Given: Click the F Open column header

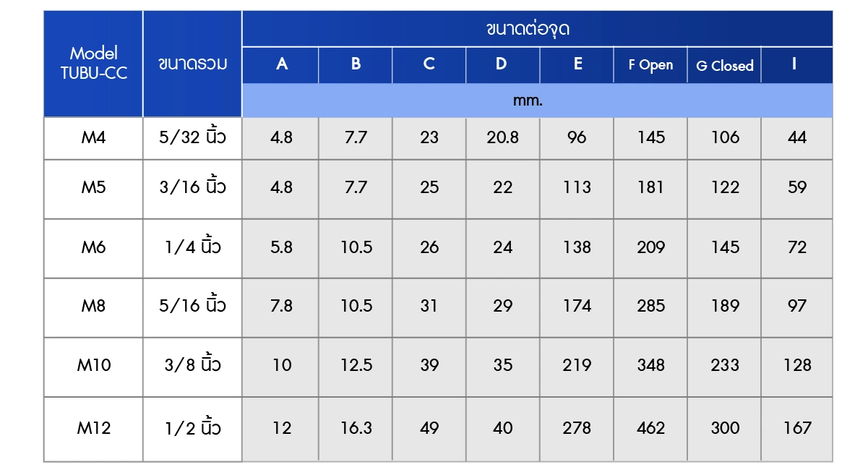Looking at the screenshot, I should coord(650,65).
